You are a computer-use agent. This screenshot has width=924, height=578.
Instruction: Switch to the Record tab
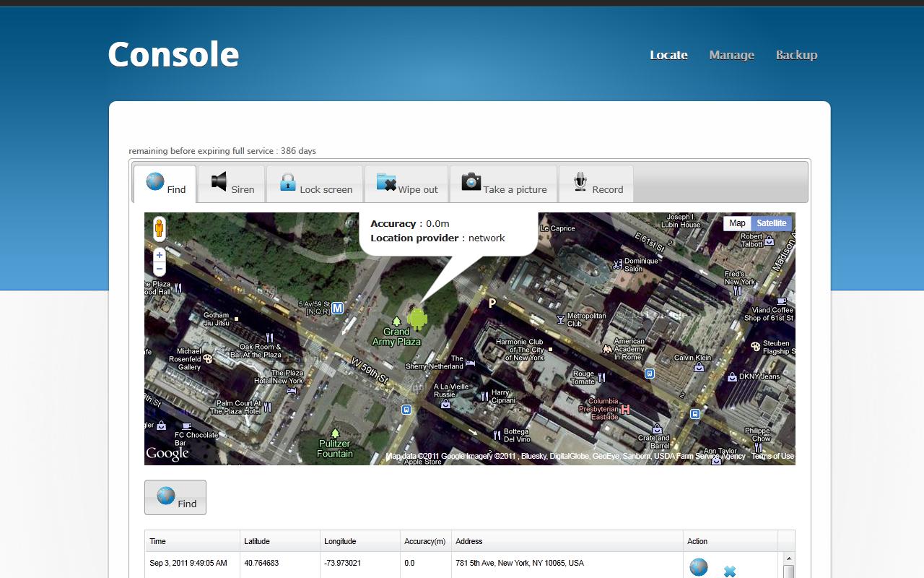(596, 184)
